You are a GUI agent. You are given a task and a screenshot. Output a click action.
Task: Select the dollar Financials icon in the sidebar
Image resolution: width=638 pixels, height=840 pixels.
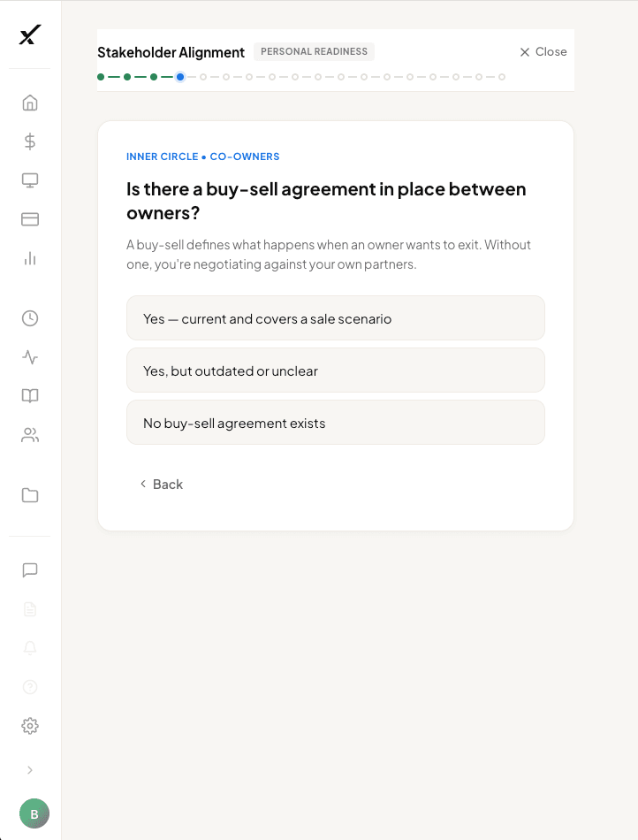pos(29,141)
